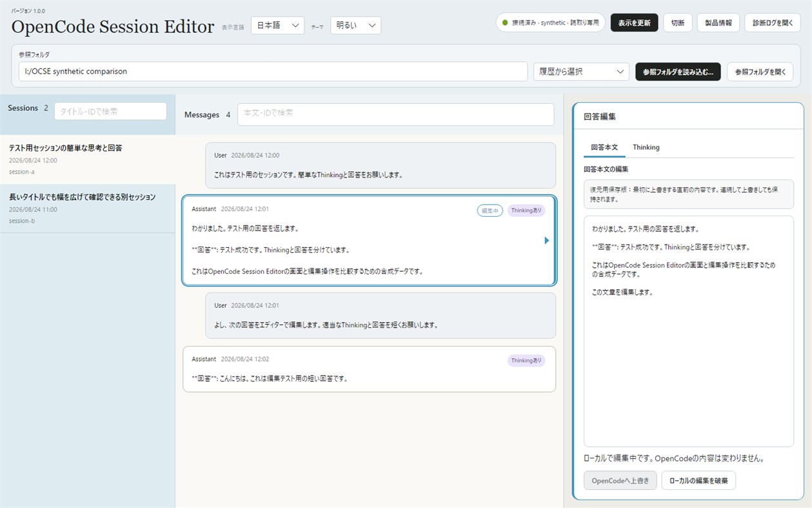Select the User message from 12:01
812x508 pixels.
pyautogui.click(x=381, y=316)
